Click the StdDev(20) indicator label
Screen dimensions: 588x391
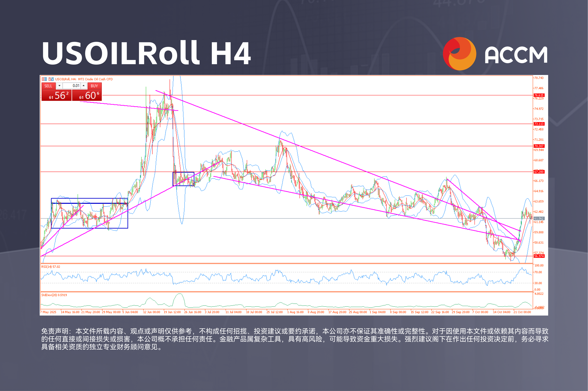[54, 295]
